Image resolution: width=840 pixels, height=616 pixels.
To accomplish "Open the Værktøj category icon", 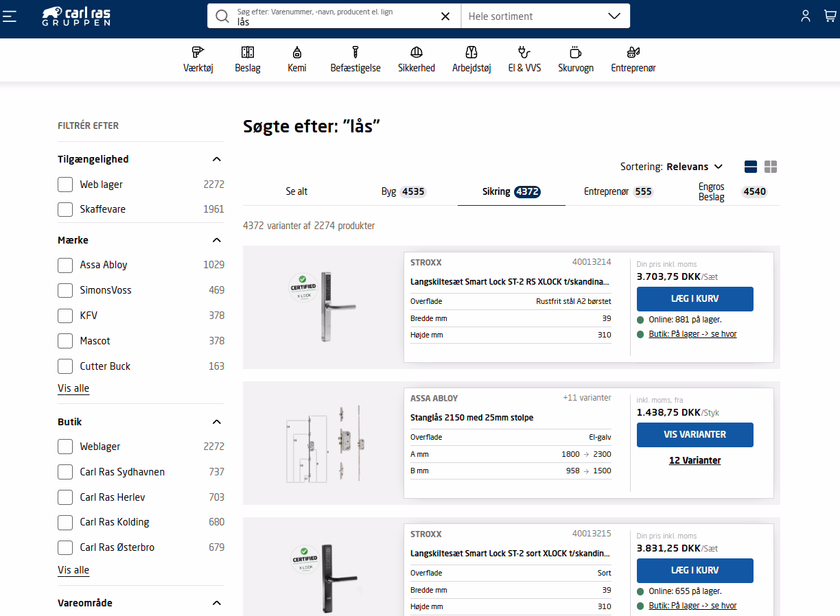I will pos(198,52).
